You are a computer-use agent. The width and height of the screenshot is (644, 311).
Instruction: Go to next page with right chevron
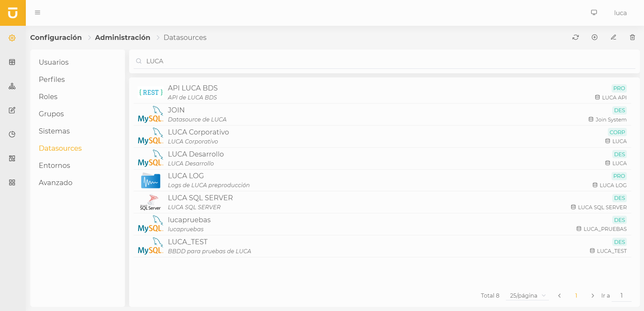click(x=593, y=296)
